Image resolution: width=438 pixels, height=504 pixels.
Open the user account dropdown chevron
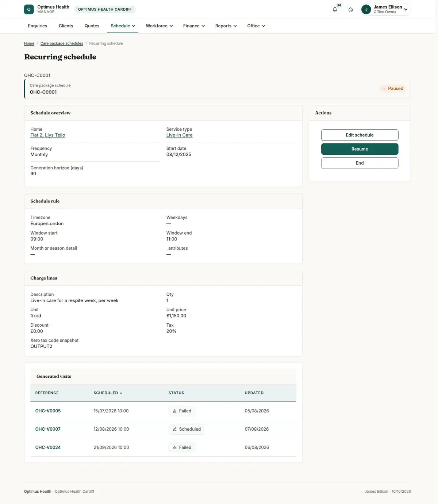406,9
